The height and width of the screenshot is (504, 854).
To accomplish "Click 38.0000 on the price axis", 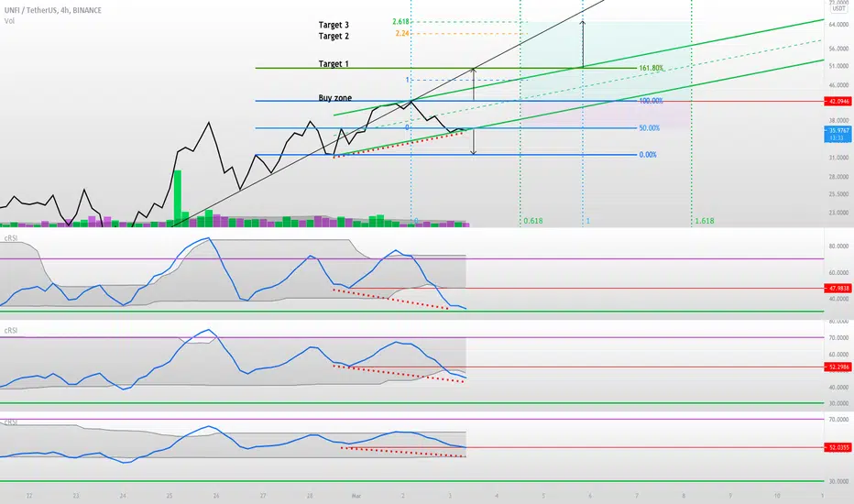I will 838,120.
